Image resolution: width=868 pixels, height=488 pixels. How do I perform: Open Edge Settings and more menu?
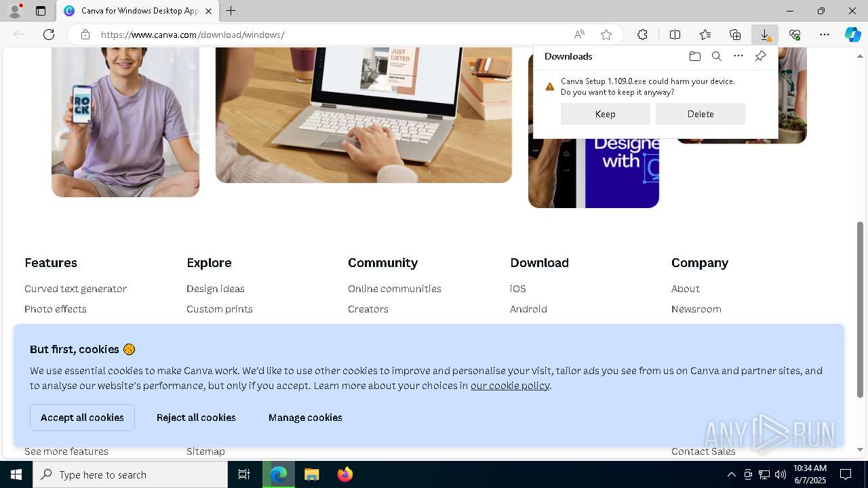pyautogui.click(x=825, y=35)
